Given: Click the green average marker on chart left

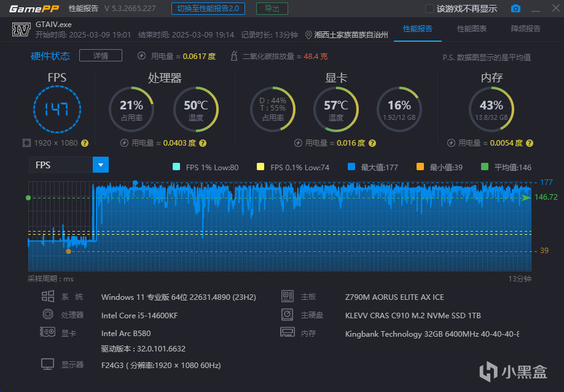Looking at the screenshot, I should pyautogui.click(x=28, y=198).
